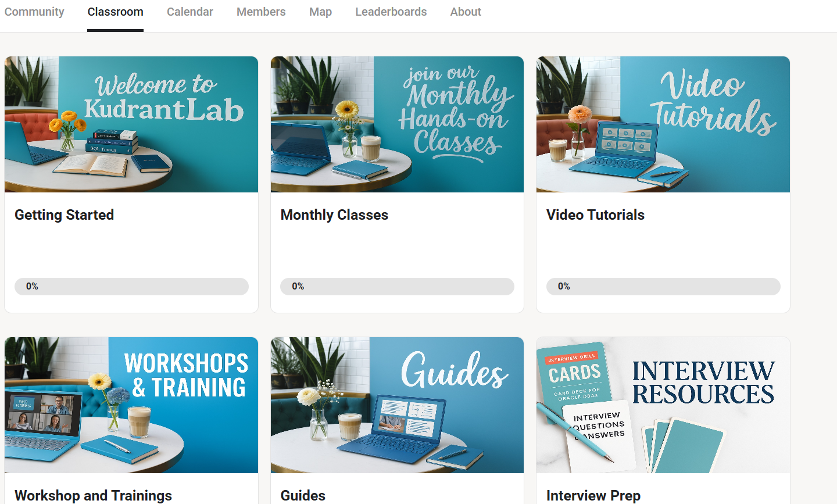Open the Video Tutorials course thumbnail

point(663,124)
